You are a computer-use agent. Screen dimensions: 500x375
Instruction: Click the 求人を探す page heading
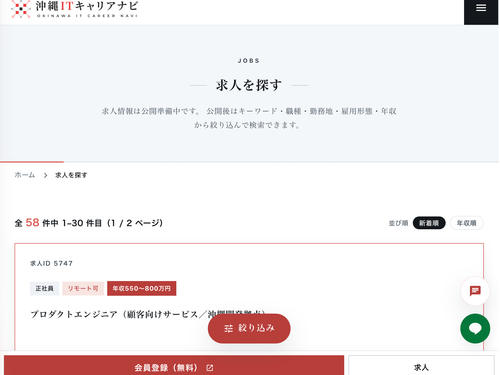tap(249, 85)
